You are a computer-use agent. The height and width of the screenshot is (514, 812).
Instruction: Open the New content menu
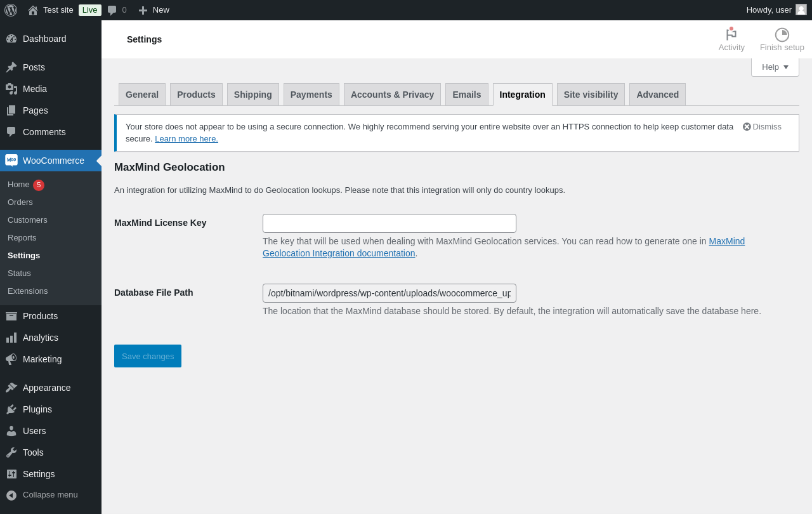click(x=154, y=10)
